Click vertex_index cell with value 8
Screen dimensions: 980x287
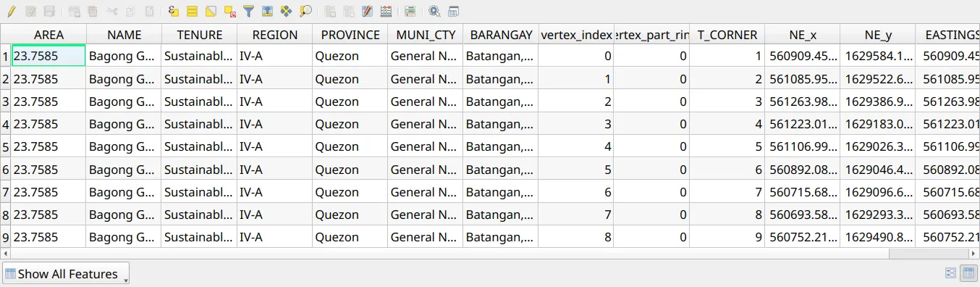click(576, 237)
